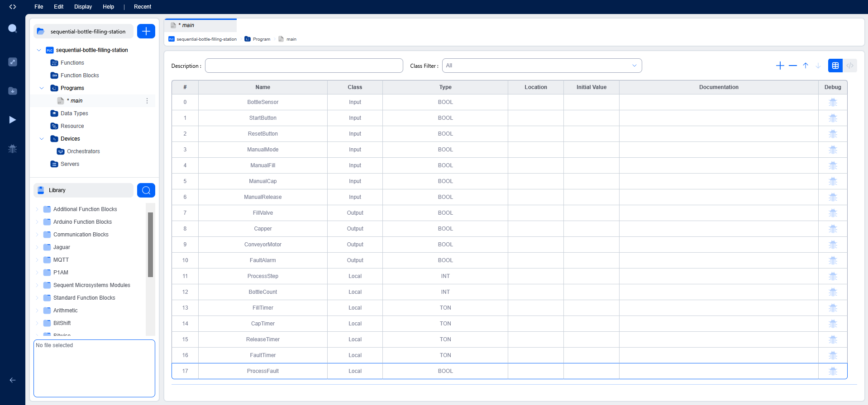Toggle debug for ConveyorMotor variable
Image resolution: width=868 pixels, height=405 pixels.
833,245
